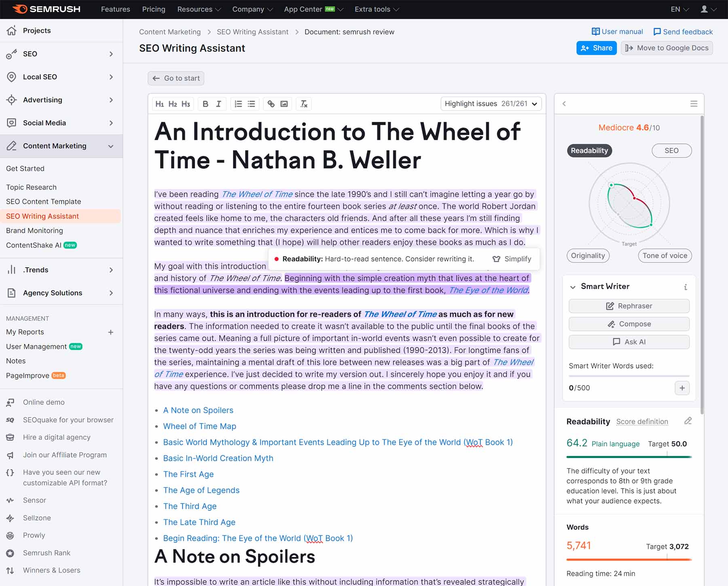
Task: Open the Pricing menu
Action: pos(153,9)
